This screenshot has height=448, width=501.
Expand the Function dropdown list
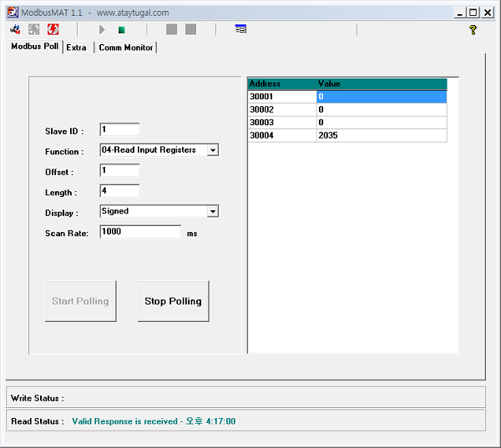click(x=212, y=150)
